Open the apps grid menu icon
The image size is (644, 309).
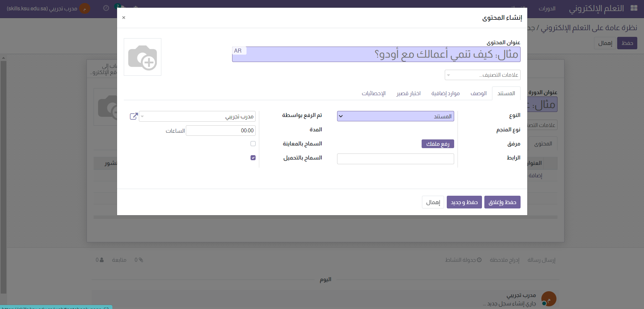click(x=634, y=8)
